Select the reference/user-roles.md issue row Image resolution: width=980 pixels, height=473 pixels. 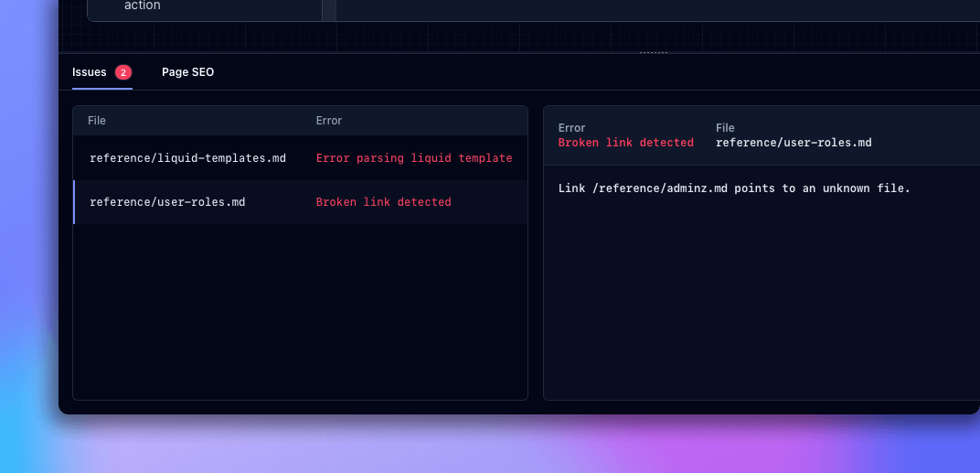301,202
